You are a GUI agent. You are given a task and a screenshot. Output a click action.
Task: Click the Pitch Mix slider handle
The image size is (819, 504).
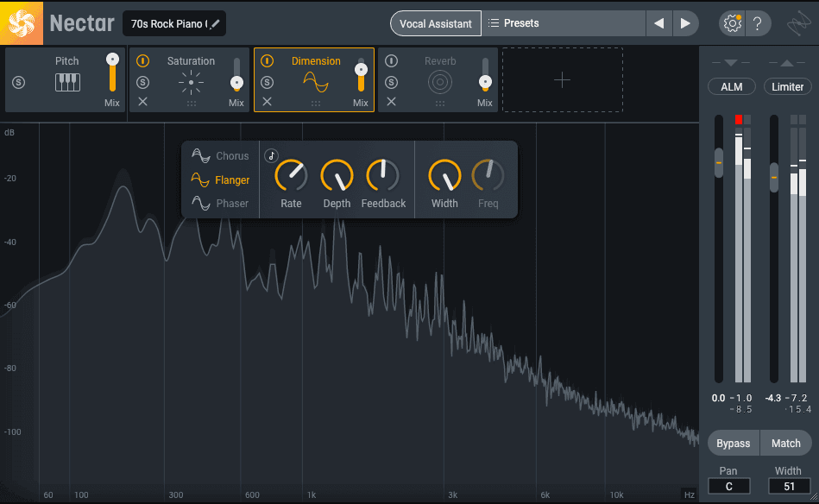(x=112, y=60)
